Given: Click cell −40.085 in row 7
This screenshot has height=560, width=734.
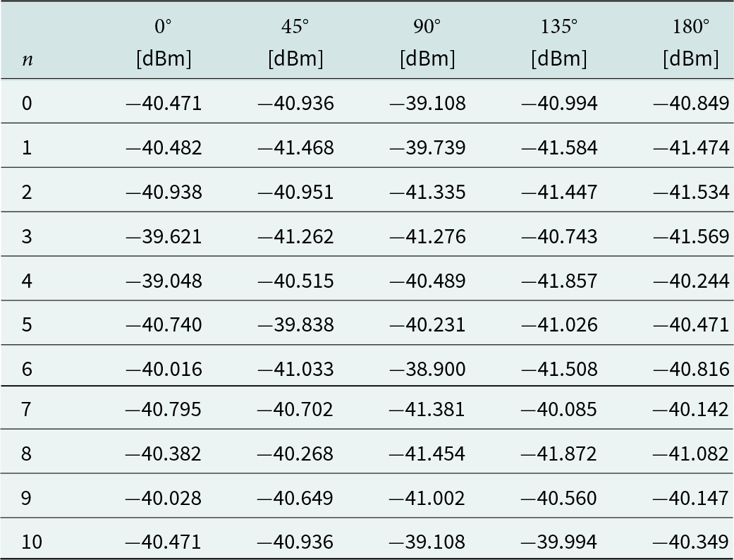Looking at the screenshot, I should (559, 409).
